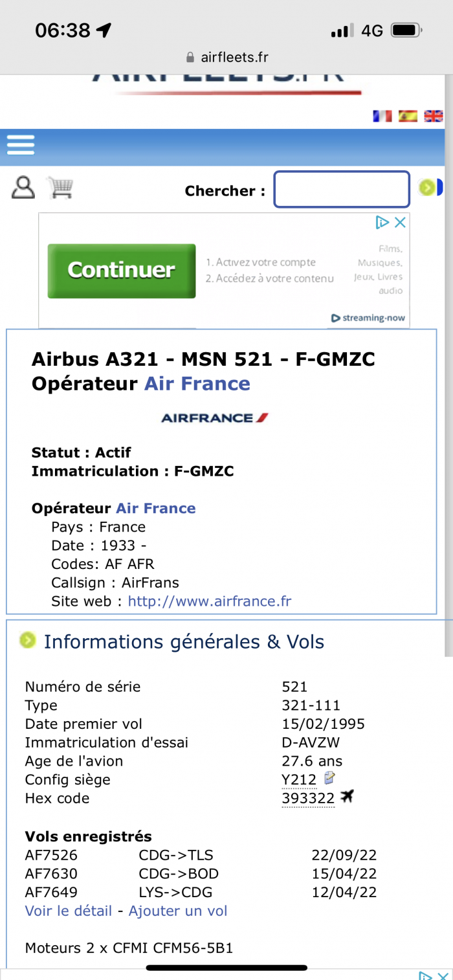Tap the ad info triangle icon
This screenshot has height=980, width=453.
point(383,223)
